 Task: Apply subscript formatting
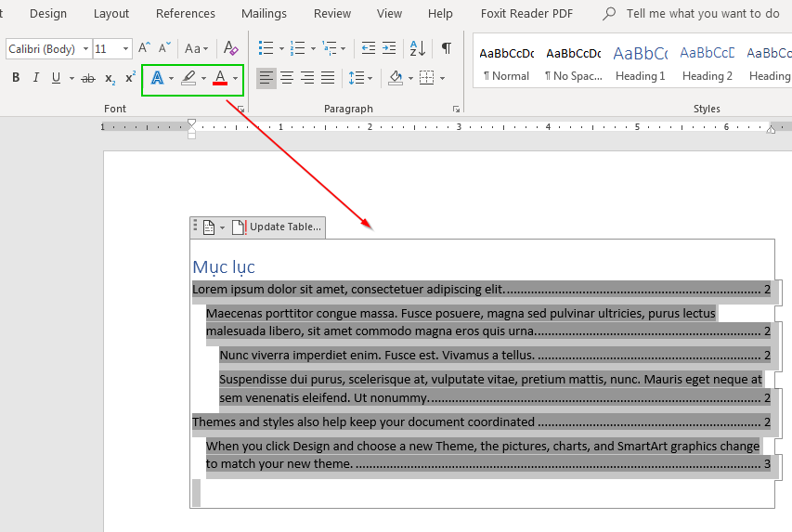(x=110, y=78)
